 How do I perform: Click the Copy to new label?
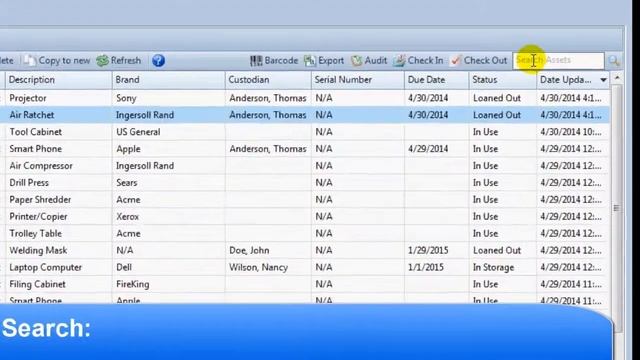pyautogui.click(x=64, y=60)
